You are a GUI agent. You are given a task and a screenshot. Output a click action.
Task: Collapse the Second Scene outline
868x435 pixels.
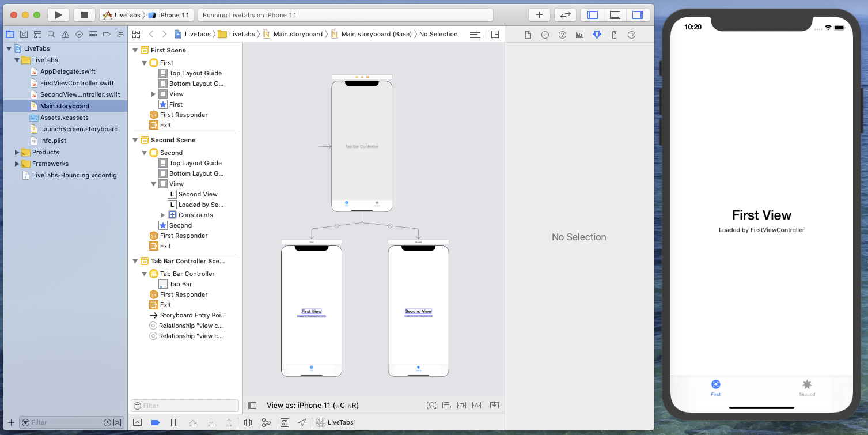(135, 140)
